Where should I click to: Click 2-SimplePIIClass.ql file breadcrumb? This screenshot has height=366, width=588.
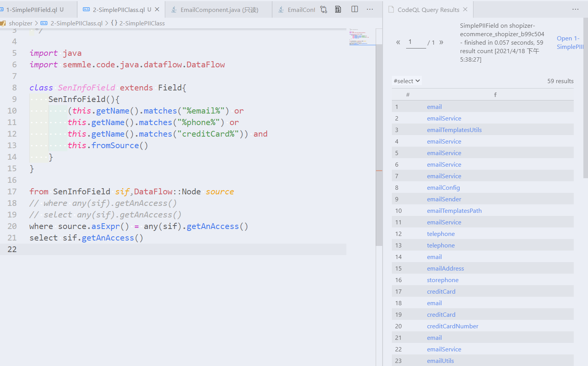point(77,23)
